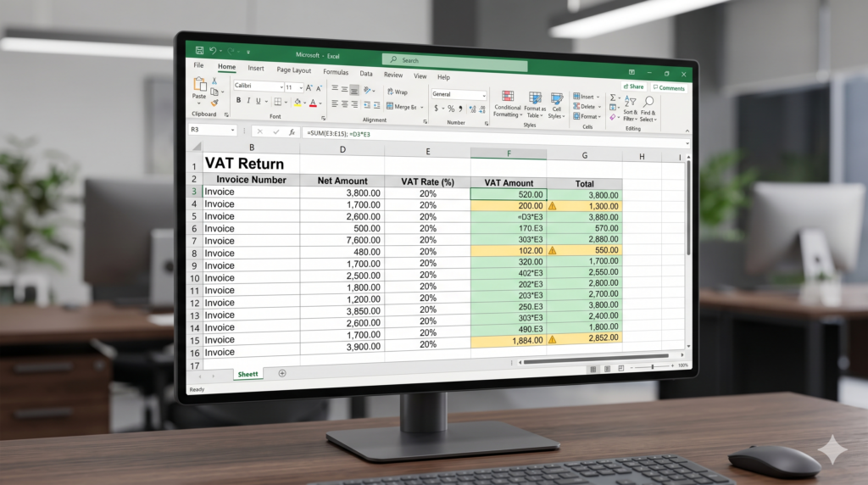Expand the Name Box R3 dropdown
Image resolution: width=868 pixels, height=485 pixels.
232,130
